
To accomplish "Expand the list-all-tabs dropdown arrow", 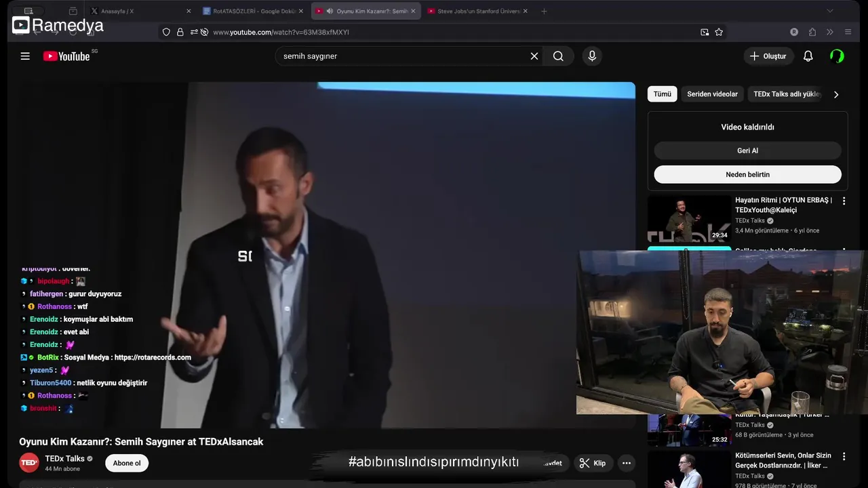I will 829,11.
